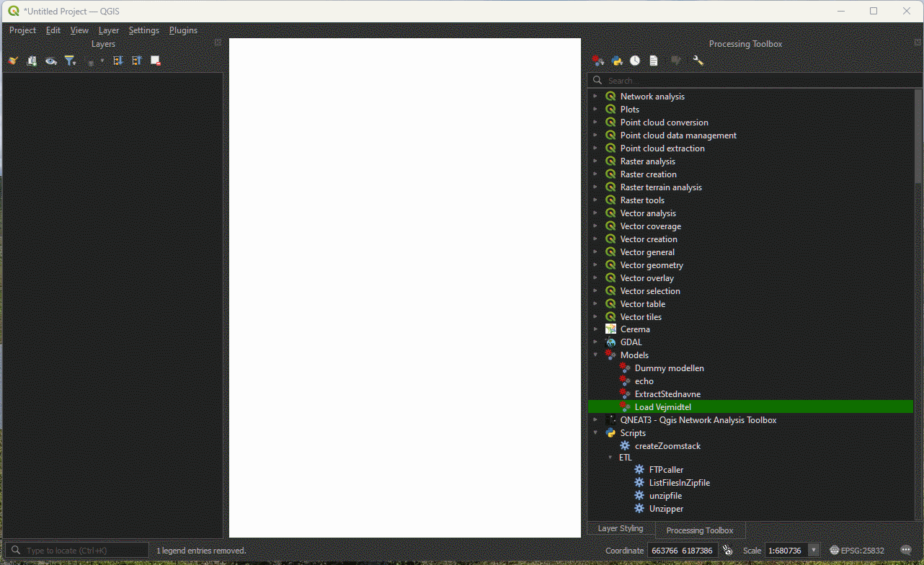The height and width of the screenshot is (565, 924).
Task: Open the Layer Styling panel brush icon
Action: pos(12,61)
